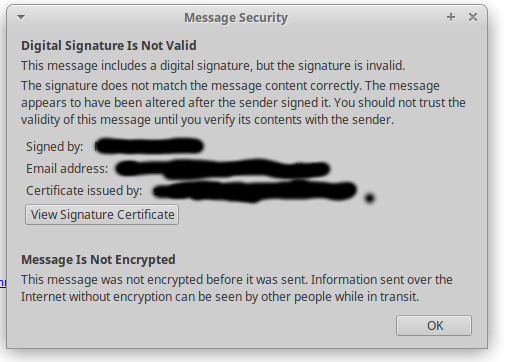This screenshot has height=362, width=513.
Task: Click the Certificate issued by label
Action: coord(84,191)
